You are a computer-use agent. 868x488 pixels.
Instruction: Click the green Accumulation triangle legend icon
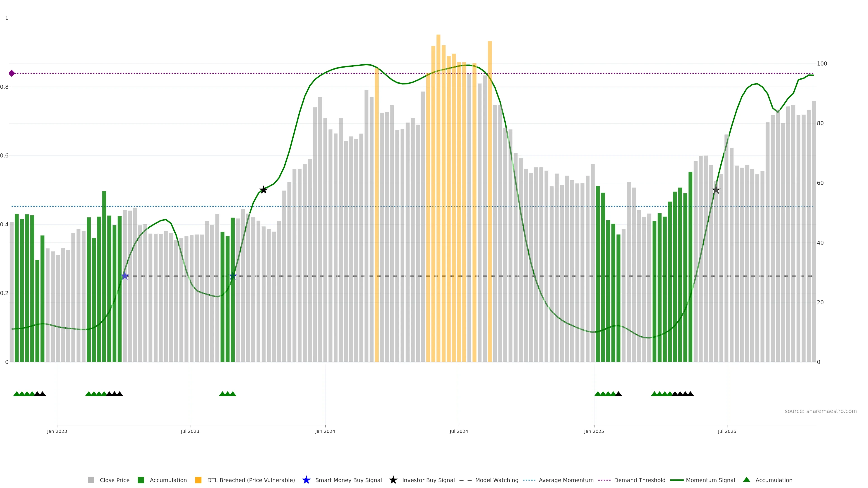coord(746,480)
